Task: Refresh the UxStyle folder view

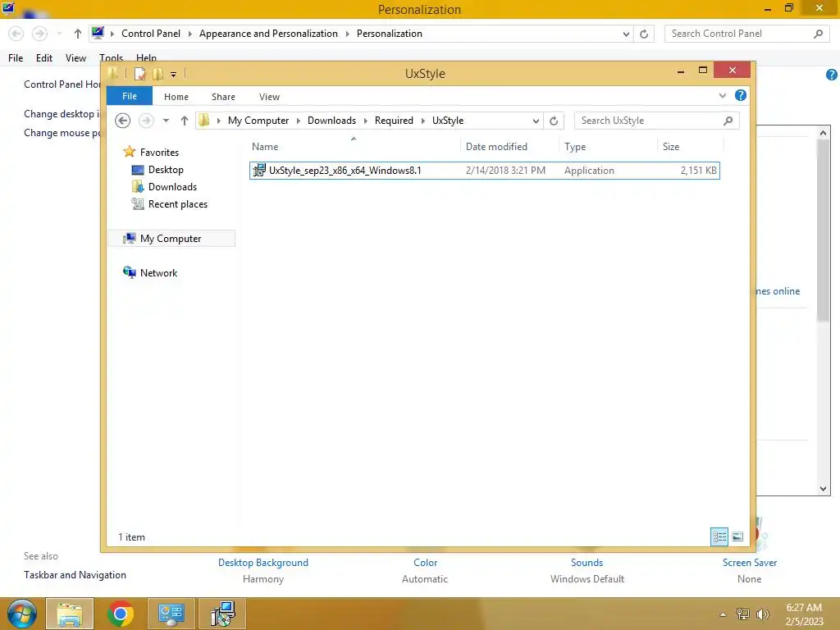Action: pyautogui.click(x=554, y=121)
